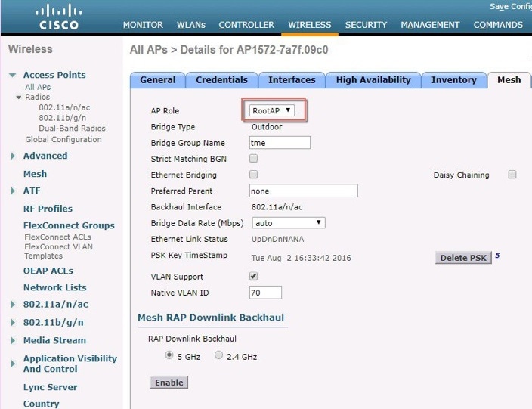The width and height of the screenshot is (532, 409).
Task: Expand the ATF sidebar section
Action: click(13, 191)
